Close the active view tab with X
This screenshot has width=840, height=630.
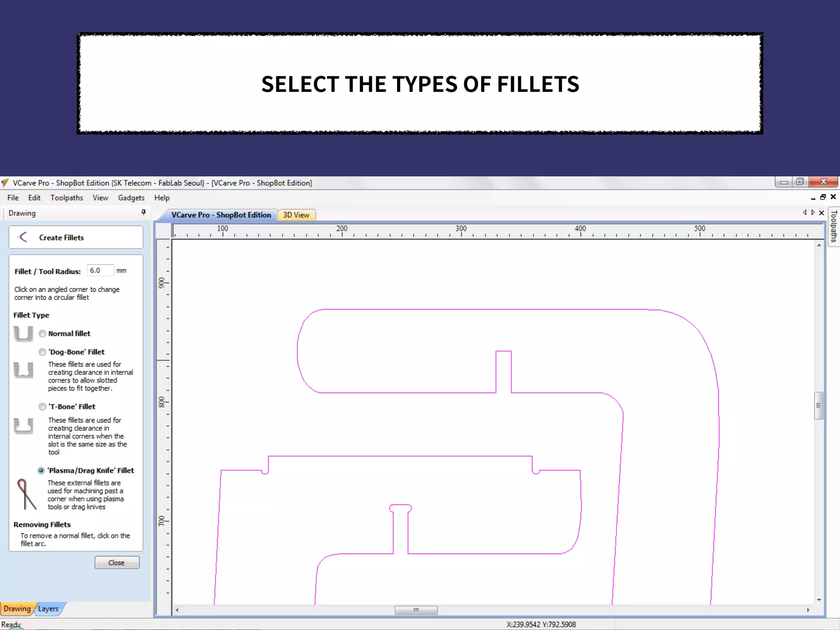click(822, 213)
